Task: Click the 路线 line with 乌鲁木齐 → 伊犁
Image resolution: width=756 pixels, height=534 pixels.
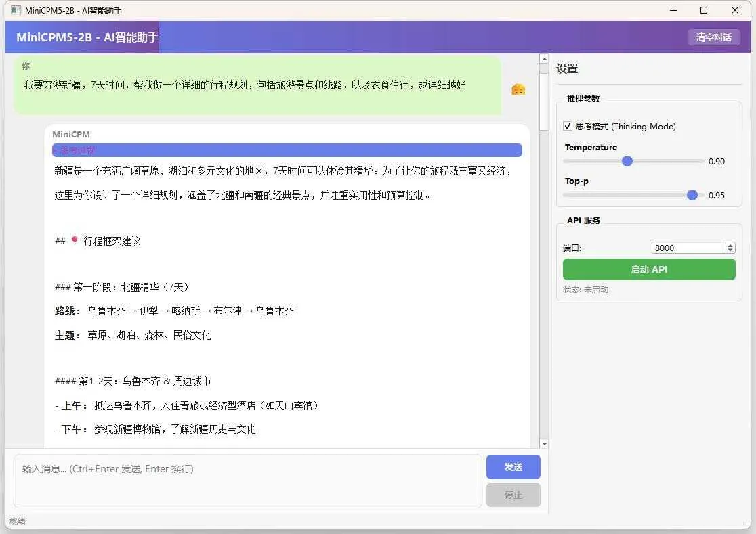Action: 174,311
